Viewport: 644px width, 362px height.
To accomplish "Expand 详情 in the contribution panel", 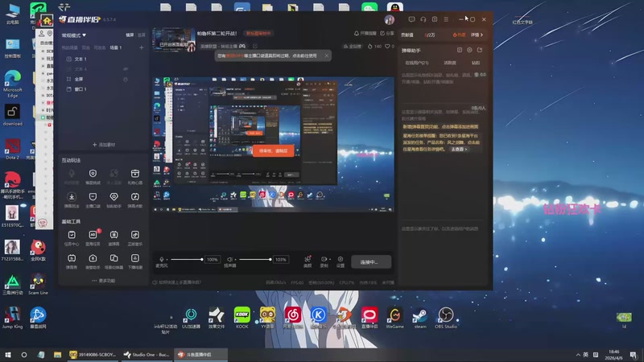I will point(477,35).
